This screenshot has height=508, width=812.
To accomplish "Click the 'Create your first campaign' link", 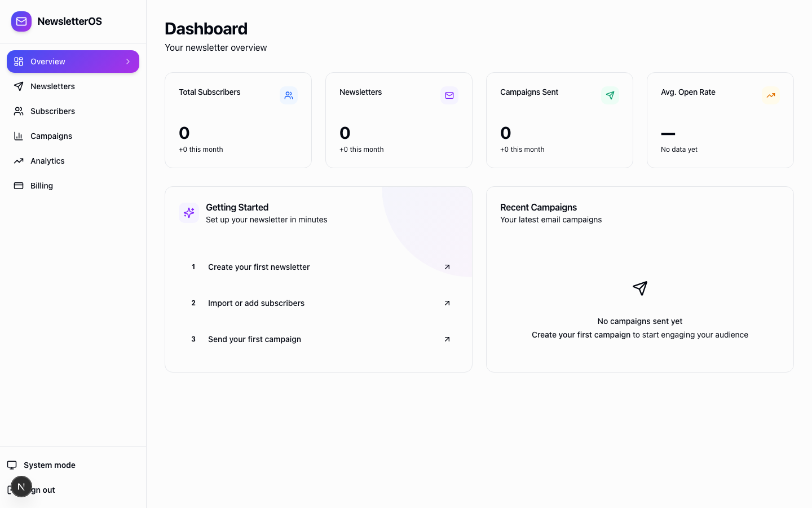I will click(x=581, y=335).
